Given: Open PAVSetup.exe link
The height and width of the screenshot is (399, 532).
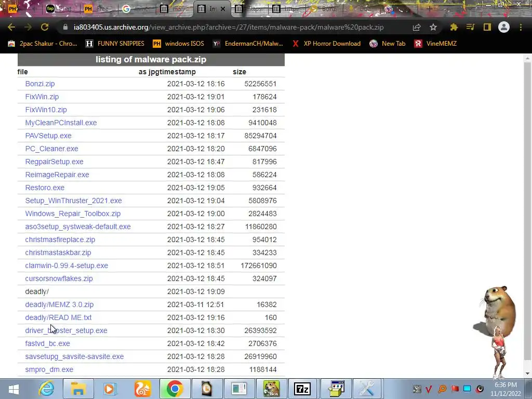Looking at the screenshot, I should coord(48,136).
